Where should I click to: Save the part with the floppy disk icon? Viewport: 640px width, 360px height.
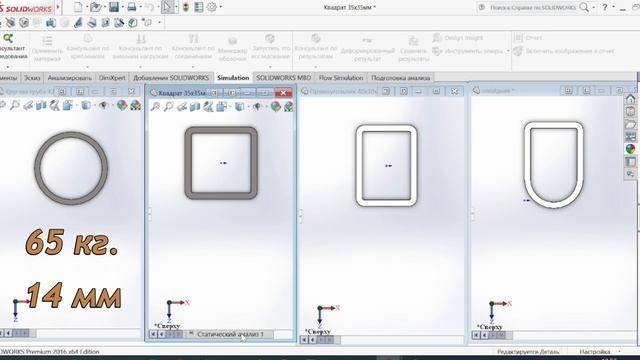114,7
